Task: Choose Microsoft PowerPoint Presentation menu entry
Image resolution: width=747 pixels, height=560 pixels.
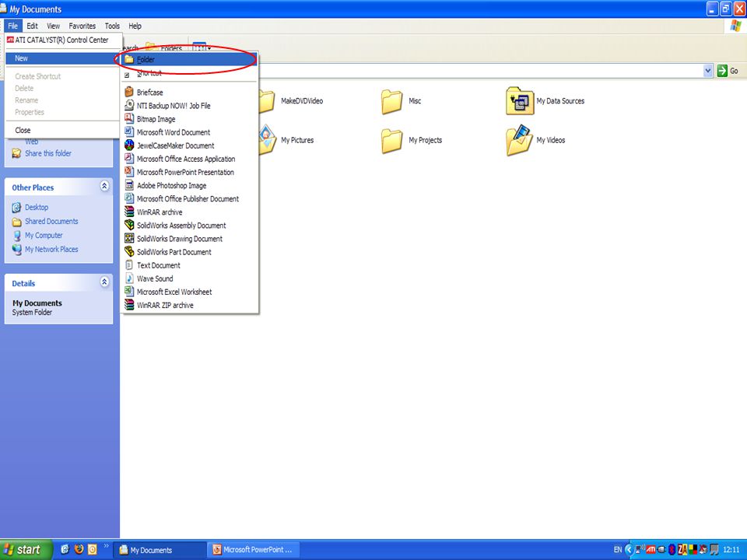Action: 189,172
